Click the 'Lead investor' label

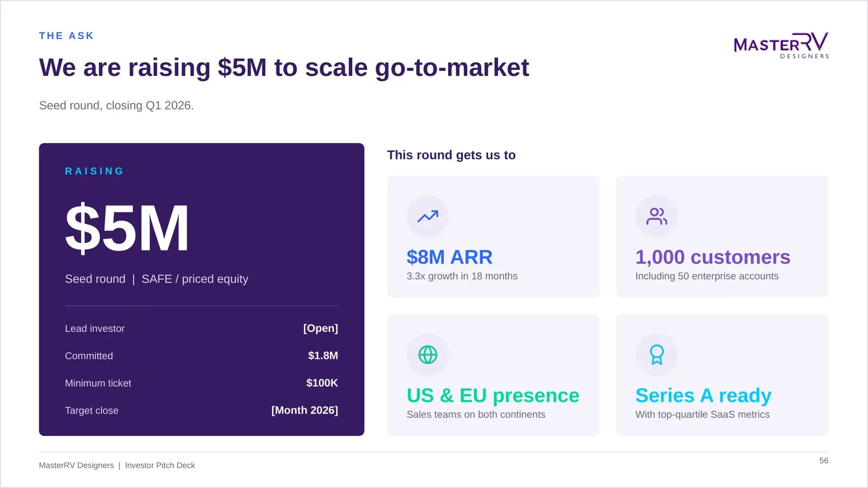point(94,329)
